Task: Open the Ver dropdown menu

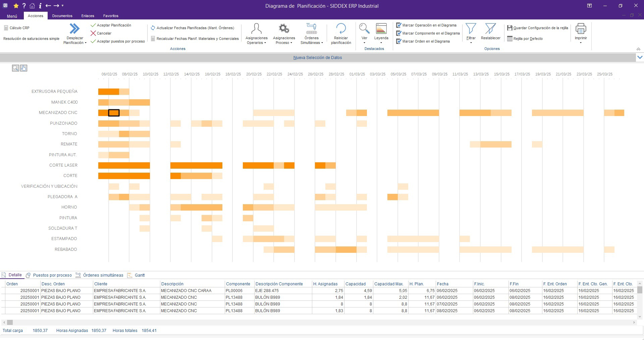Action: pos(364,43)
